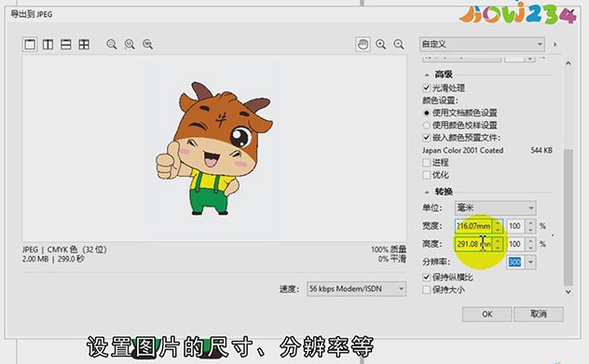Click the settings panel scroll up arrow
589x364 pixels.
pos(568,63)
